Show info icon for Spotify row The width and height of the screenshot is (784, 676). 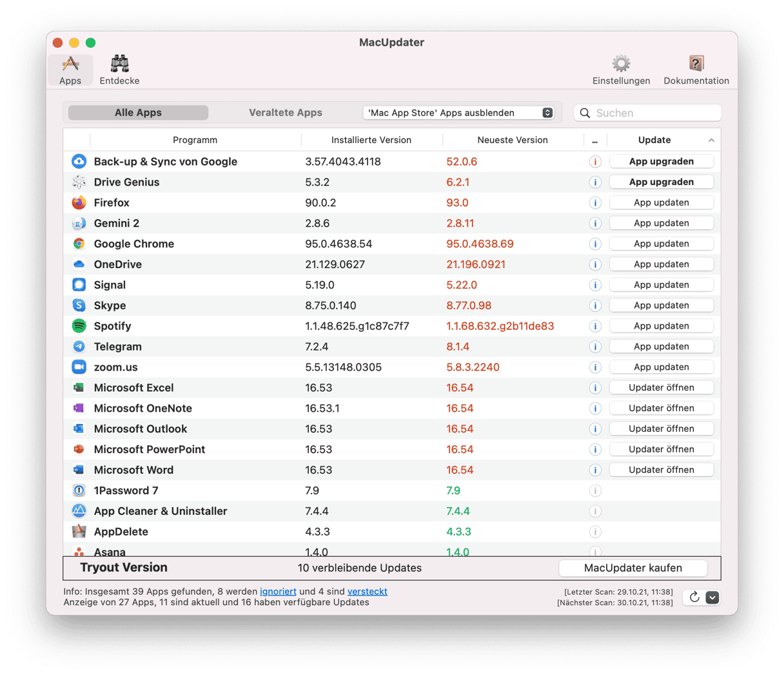[x=595, y=326]
